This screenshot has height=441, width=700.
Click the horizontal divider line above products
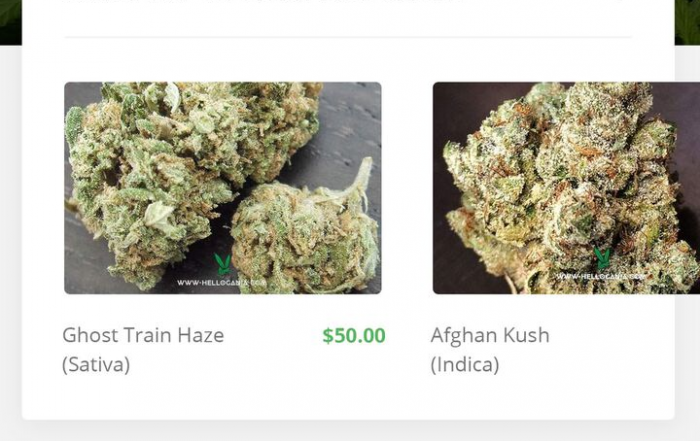[348, 37]
